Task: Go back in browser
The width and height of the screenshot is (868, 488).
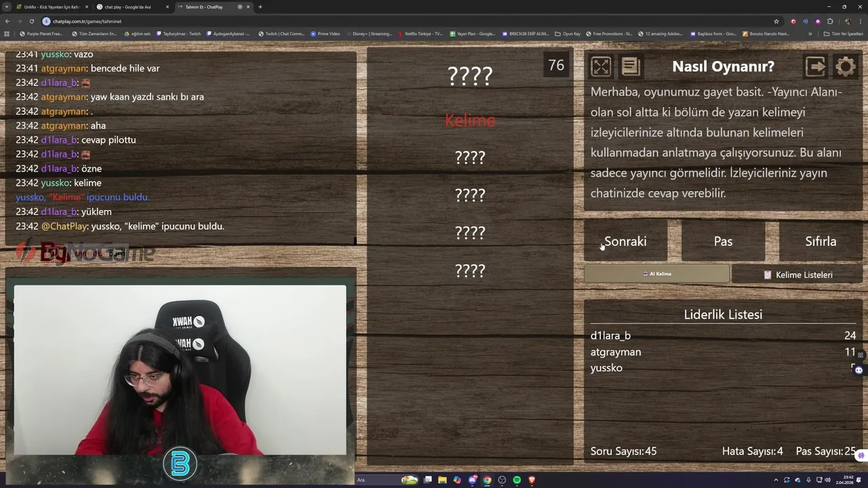Action: (x=7, y=21)
